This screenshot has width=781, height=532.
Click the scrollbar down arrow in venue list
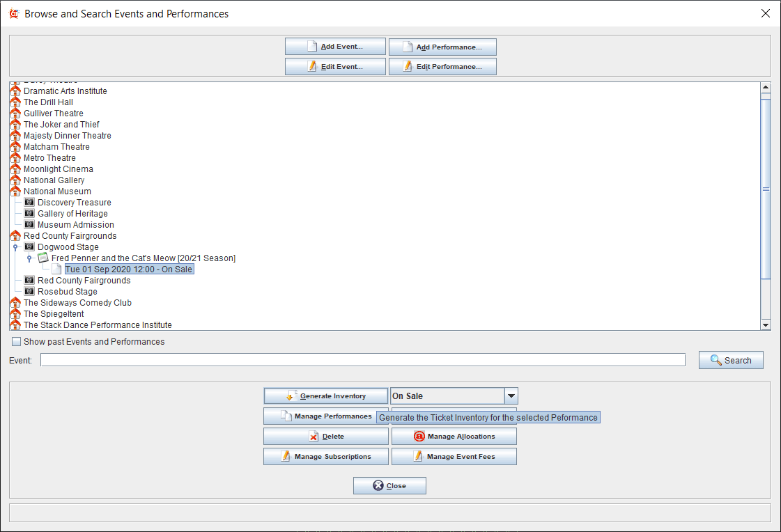(766, 324)
